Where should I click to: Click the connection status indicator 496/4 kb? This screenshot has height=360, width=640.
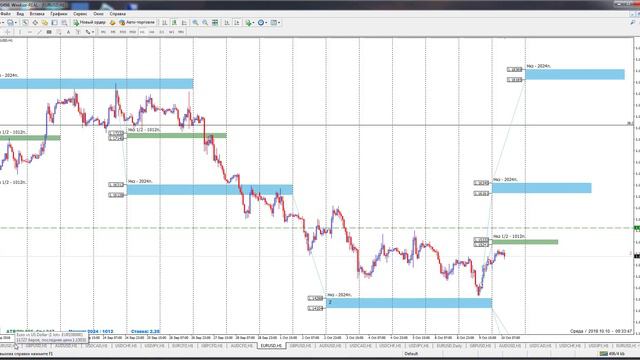click(614, 353)
